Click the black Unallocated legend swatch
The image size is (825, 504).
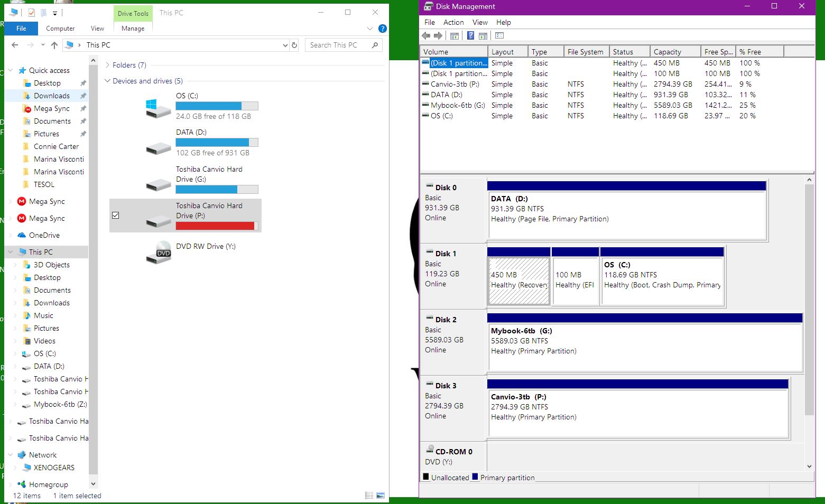pos(426,477)
